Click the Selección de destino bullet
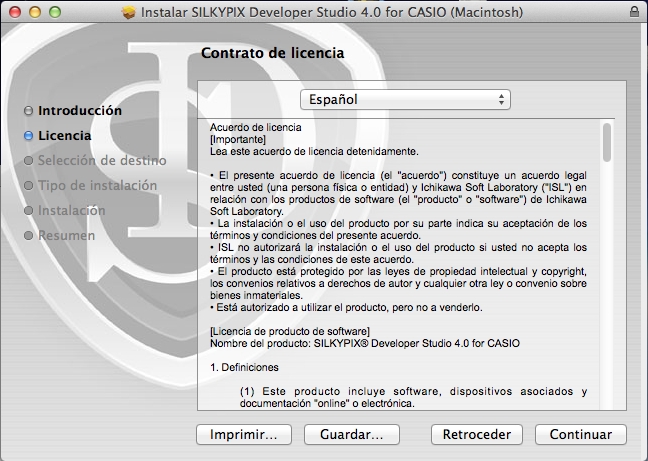 (29, 160)
